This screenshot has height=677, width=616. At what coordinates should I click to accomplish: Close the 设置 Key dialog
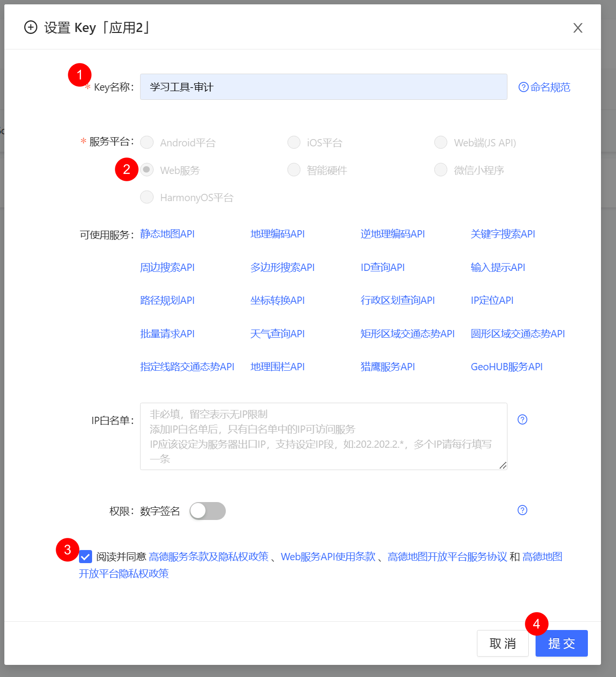[578, 28]
